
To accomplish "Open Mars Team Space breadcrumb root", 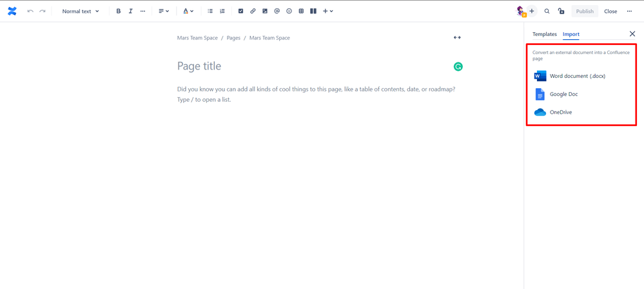I will (x=197, y=38).
